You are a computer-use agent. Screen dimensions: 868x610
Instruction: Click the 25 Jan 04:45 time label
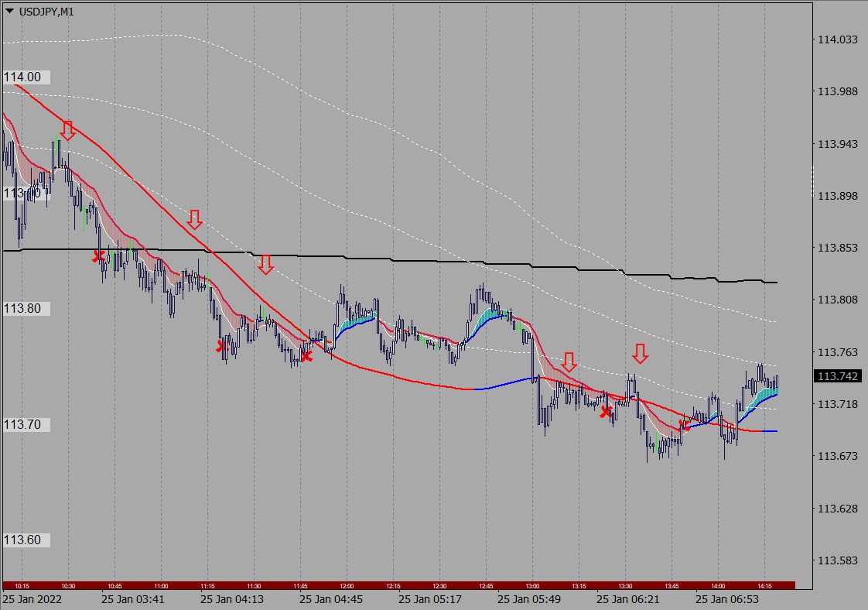tap(331, 599)
